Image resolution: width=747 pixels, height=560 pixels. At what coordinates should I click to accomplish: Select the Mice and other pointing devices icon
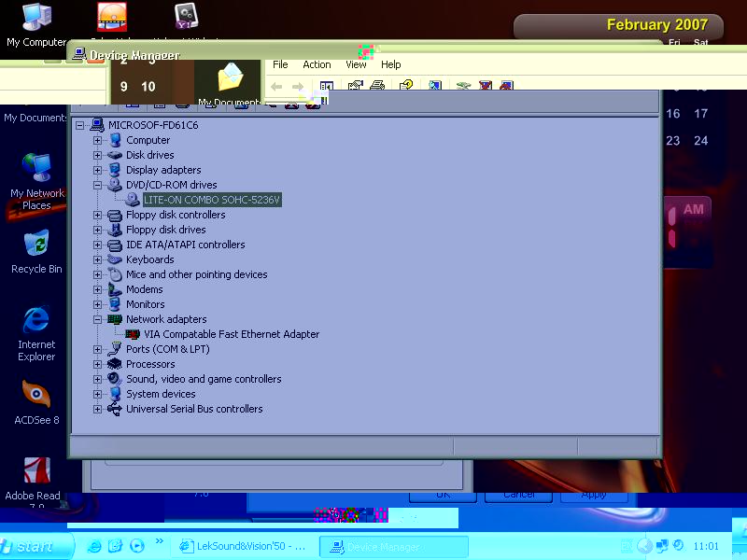point(115,274)
